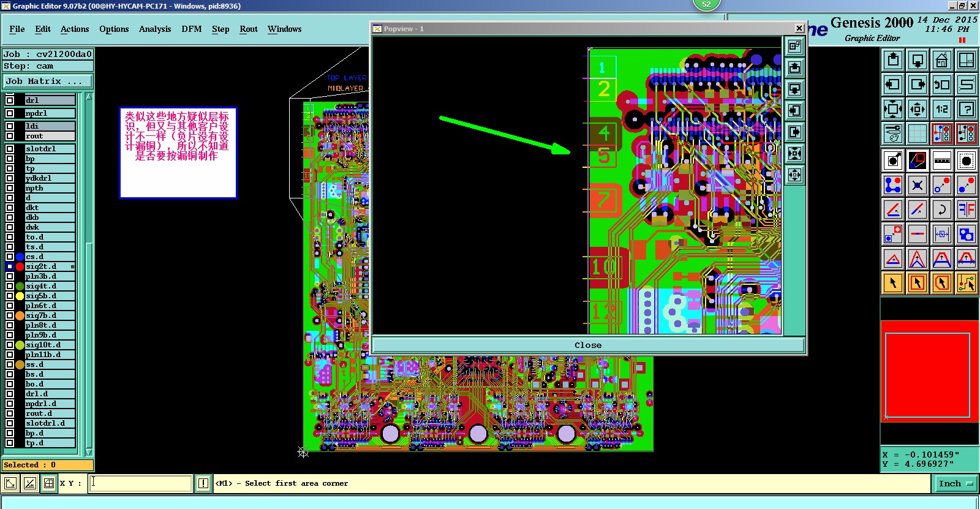Open the Edit menu
980x509 pixels.
pyautogui.click(x=43, y=29)
